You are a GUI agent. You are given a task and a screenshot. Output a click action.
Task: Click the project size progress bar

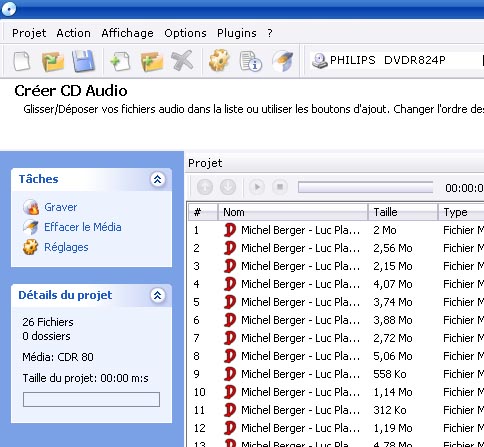[x=91, y=399]
